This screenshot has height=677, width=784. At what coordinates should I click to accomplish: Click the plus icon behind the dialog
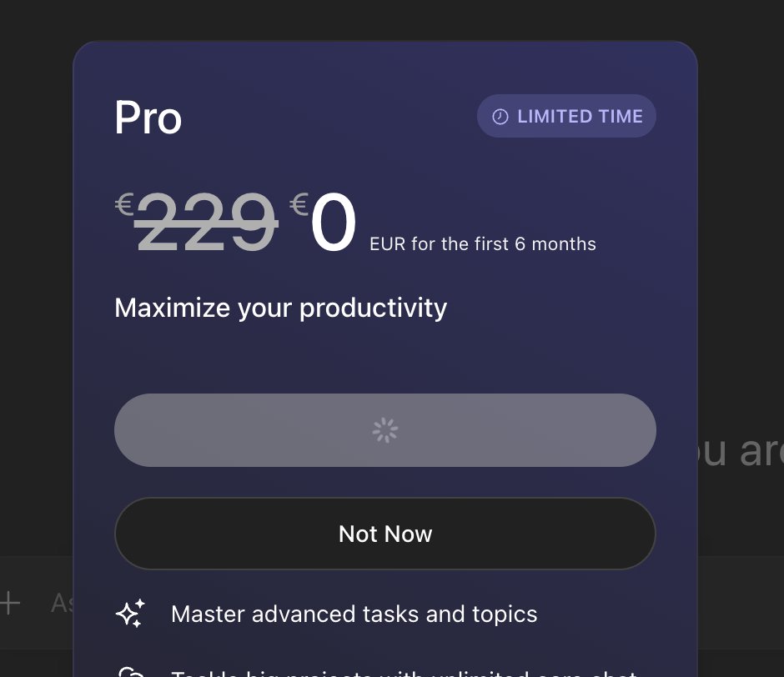[10, 603]
